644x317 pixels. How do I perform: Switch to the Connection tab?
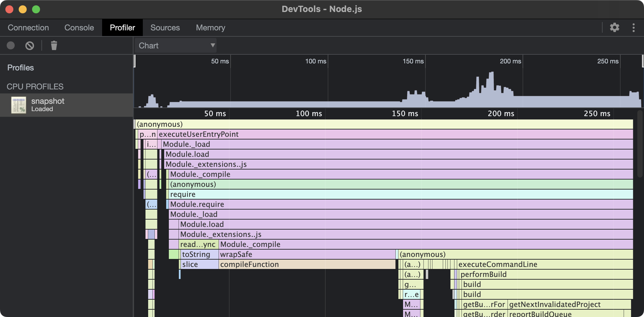coord(28,28)
